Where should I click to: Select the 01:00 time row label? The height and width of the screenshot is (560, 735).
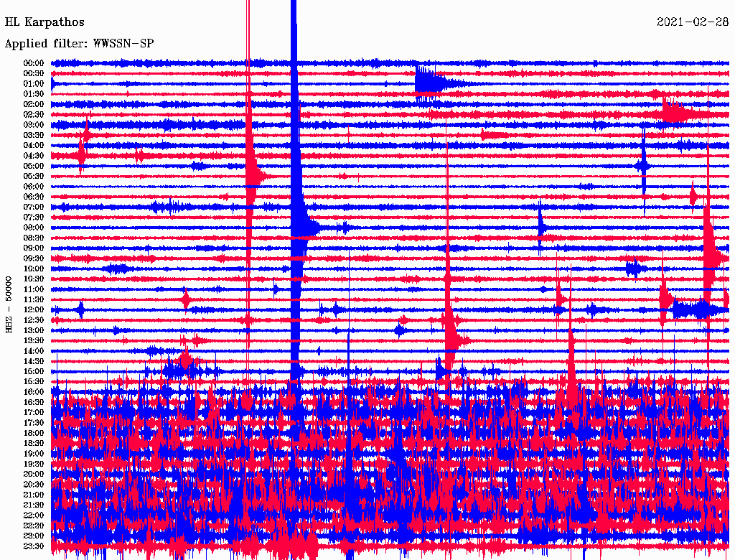(34, 83)
